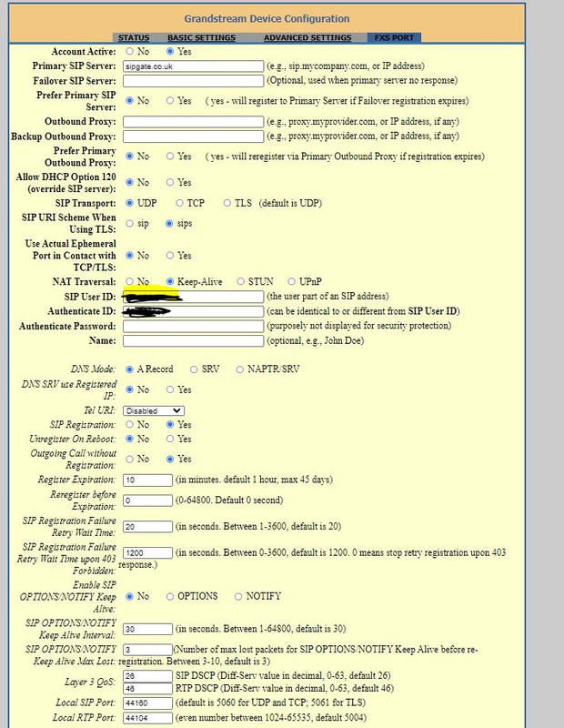Select TLS for SIP Transport
Viewport: 564px width, 728px height.
(227, 203)
